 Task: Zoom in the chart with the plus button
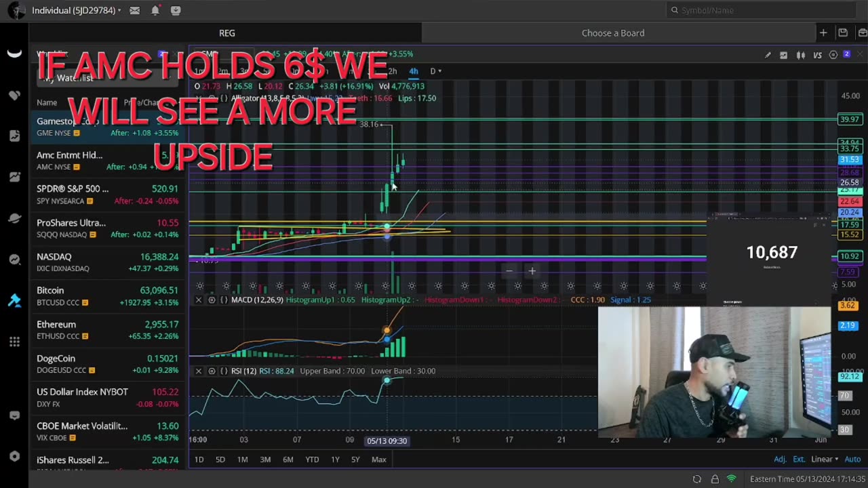[x=532, y=271]
